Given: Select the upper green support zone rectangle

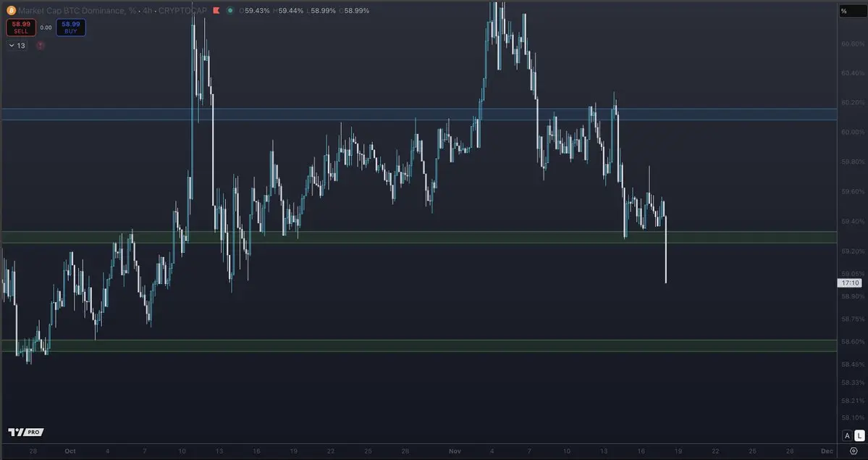Looking at the screenshot, I should point(419,237).
